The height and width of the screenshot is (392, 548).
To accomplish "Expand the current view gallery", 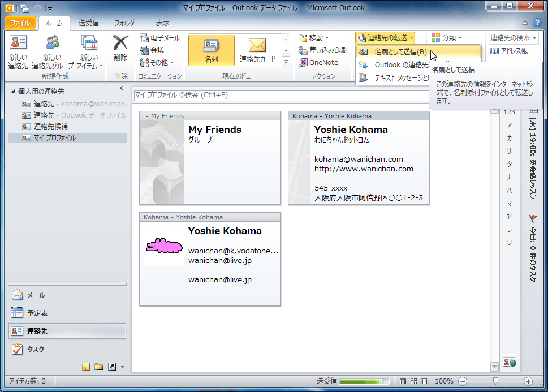I will tap(286, 62).
